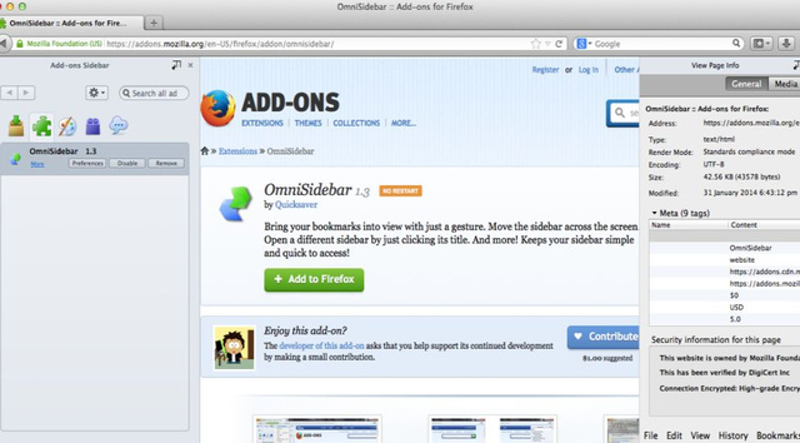Collapse the Meta (9 tags) section
This screenshot has width=800, height=443.
point(654,213)
